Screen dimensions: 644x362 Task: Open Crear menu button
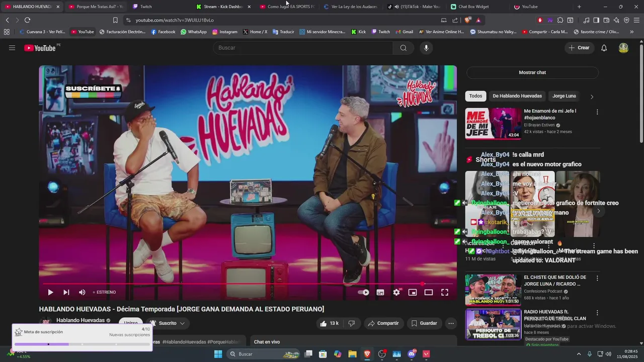pyautogui.click(x=579, y=48)
